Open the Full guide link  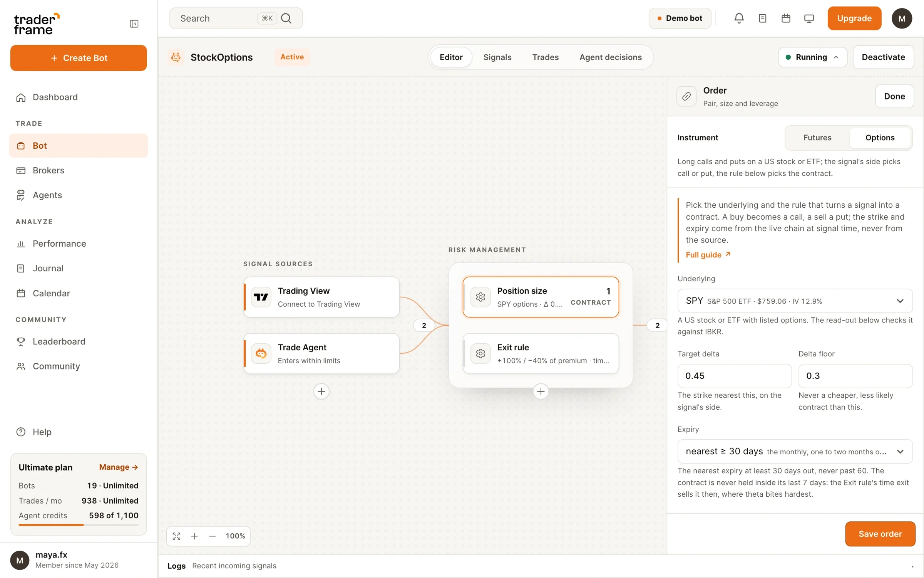point(708,255)
